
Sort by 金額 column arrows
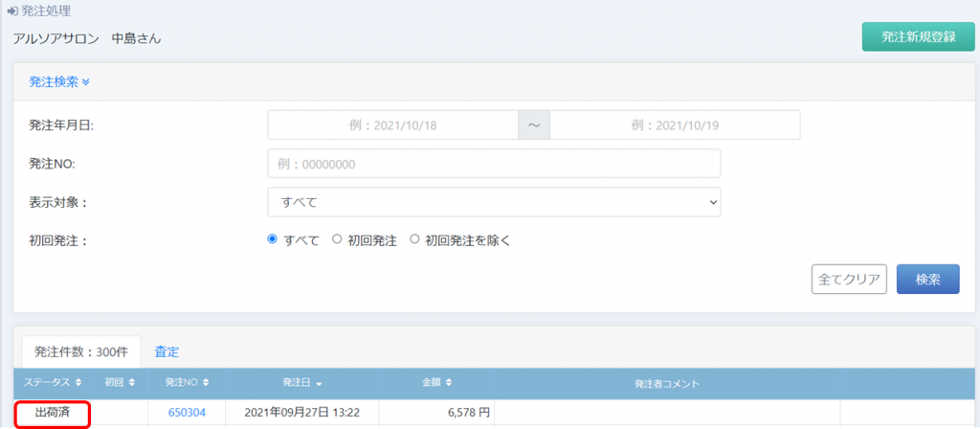(x=448, y=383)
